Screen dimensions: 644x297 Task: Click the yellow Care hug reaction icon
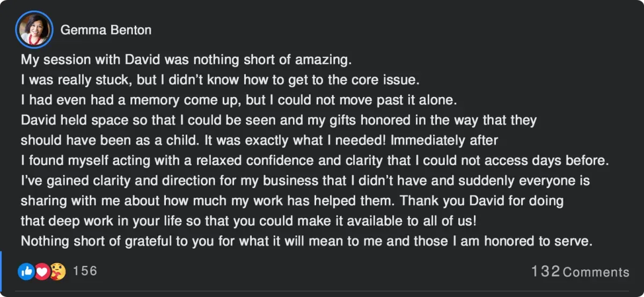[58, 272]
